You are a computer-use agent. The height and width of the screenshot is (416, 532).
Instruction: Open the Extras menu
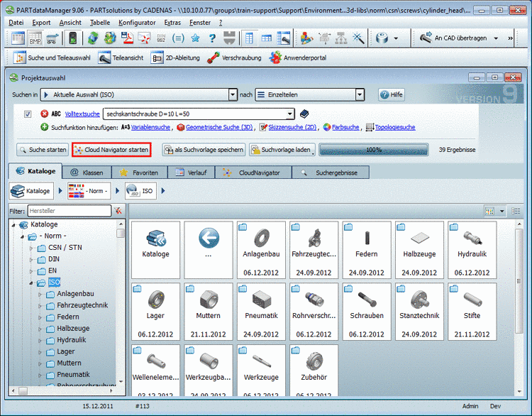(x=172, y=23)
